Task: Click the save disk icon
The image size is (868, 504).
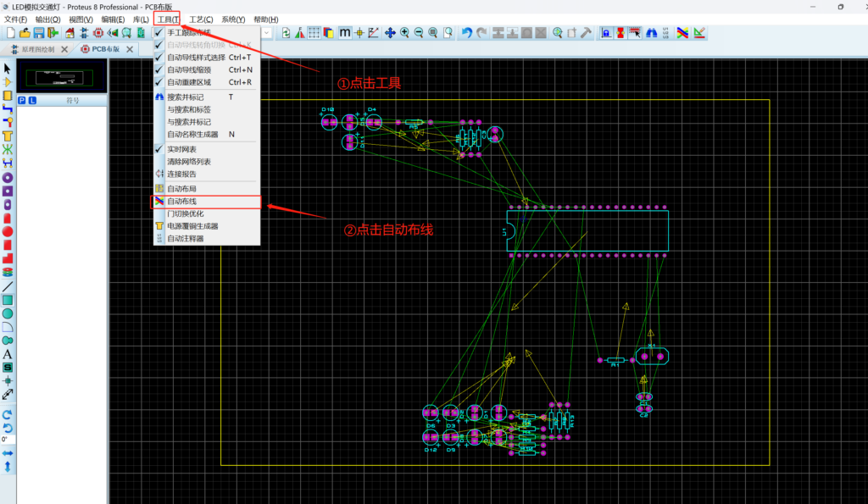Action: point(39,33)
